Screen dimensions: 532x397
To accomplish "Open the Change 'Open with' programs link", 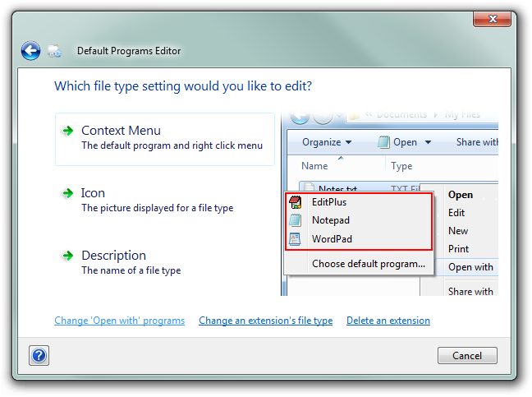I will pyautogui.click(x=119, y=321).
